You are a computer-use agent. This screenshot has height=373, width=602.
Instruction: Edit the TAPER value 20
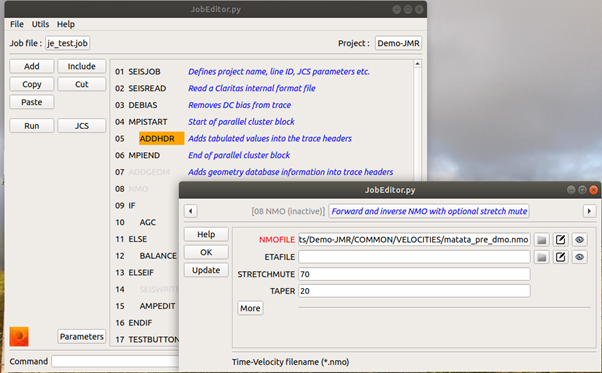click(414, 291)
